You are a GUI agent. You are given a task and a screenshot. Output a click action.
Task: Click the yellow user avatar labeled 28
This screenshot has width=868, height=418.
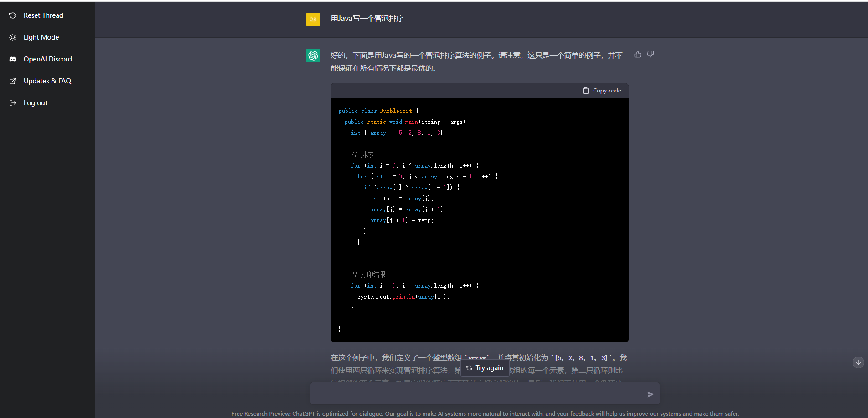pos(313,20)
